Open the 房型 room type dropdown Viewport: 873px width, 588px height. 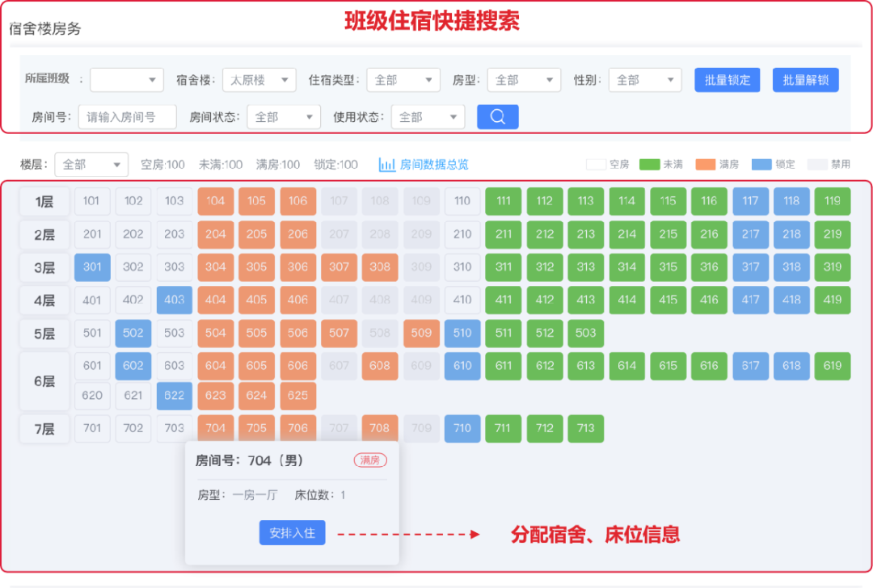[x=524, y=80]
